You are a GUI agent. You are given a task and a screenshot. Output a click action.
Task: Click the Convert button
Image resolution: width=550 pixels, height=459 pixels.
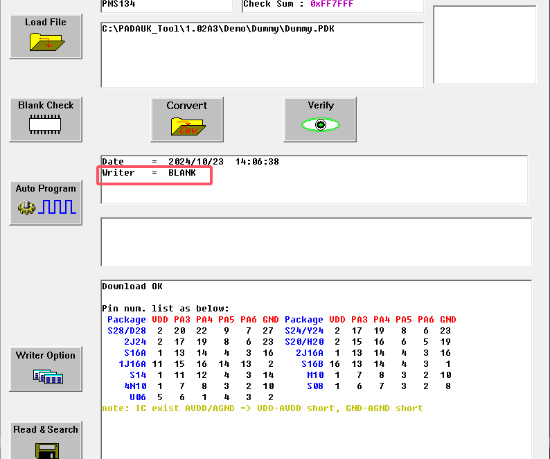point(187,120)
